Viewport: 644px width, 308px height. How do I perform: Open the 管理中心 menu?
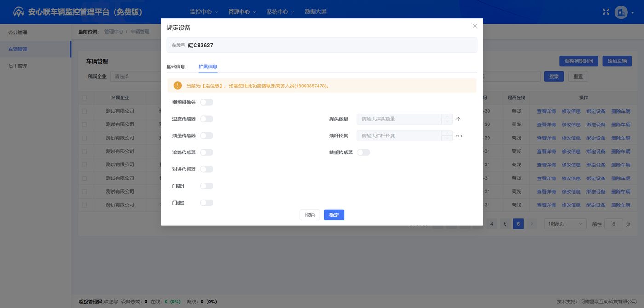242,12
